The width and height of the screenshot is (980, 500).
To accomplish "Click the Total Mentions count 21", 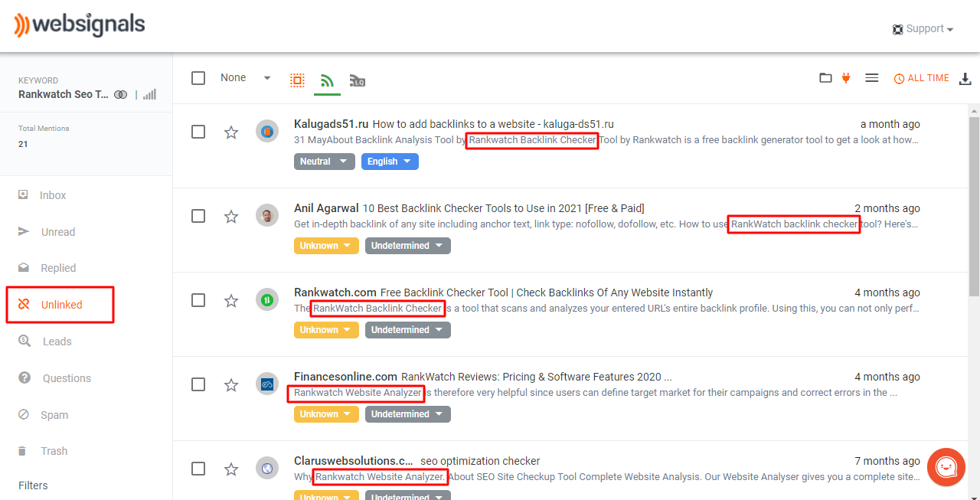I will (x=23, y=144).
